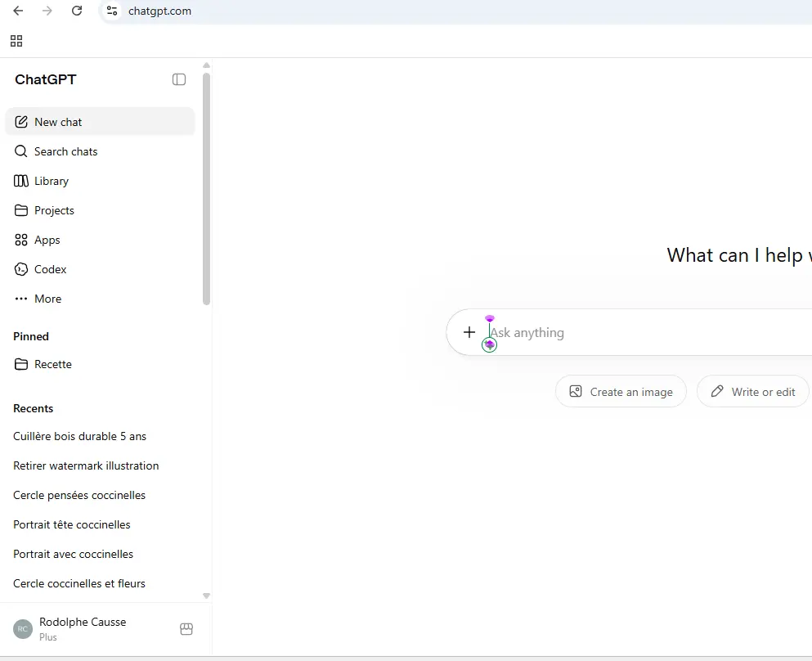Click the Apps grid icon in sidebar
The height and width of the screenshot is (661, 812).
tap(21, 240)
